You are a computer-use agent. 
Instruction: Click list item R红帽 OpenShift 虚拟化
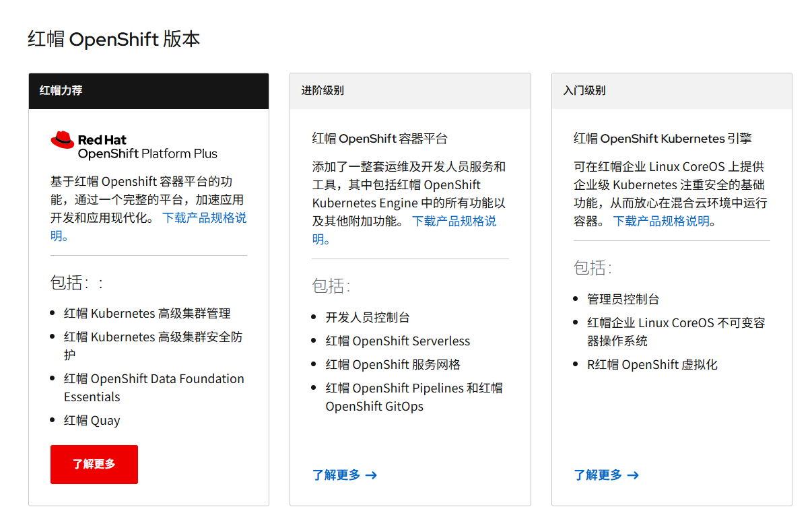click(652, 365)
